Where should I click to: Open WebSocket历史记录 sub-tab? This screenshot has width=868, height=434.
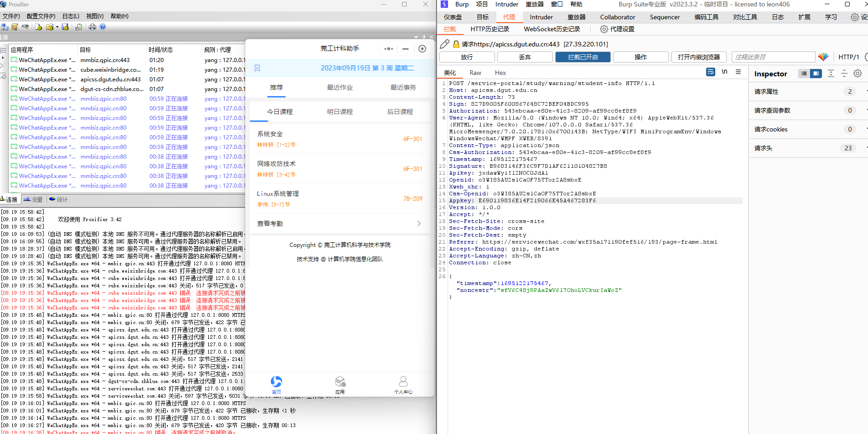552,29
